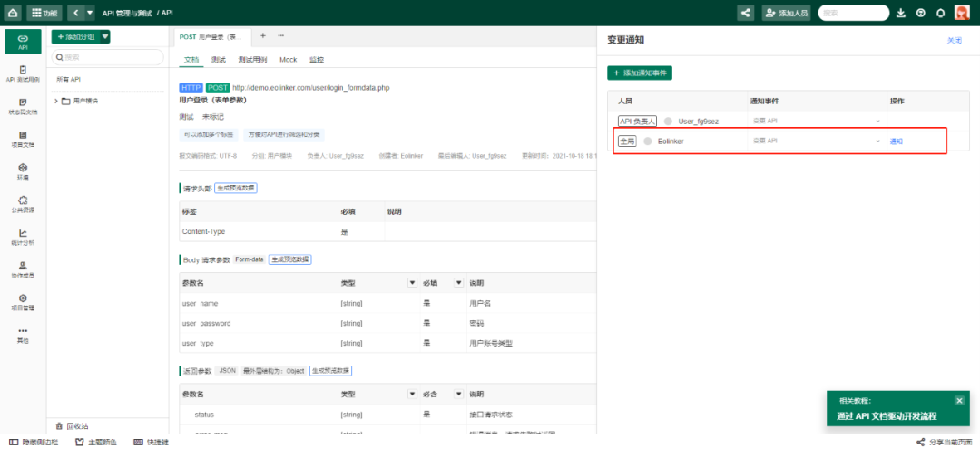This screenshot has width=980, height=449.
Task: Open 协作成员 in the left sidebar
Action: 23,269
